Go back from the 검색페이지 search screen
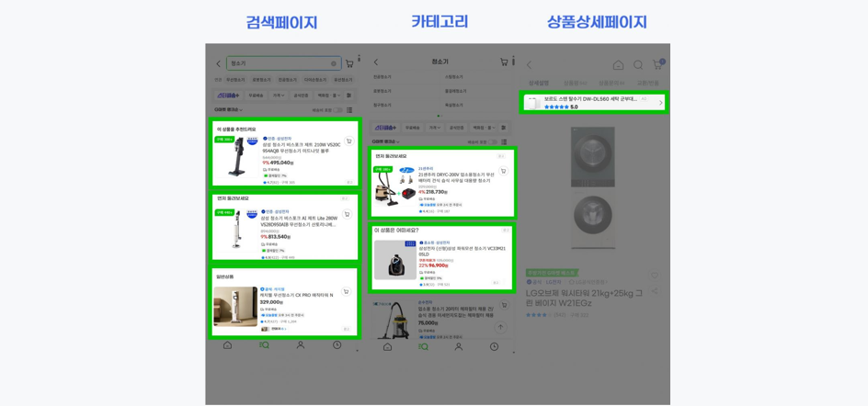The height and width of the screenshot is (406, 868). [x=218, y=63]
